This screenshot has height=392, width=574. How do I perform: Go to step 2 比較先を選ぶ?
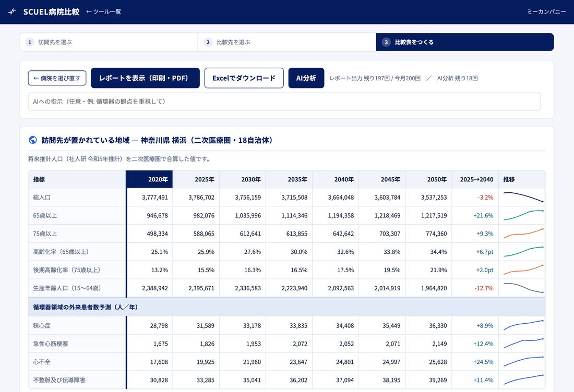click(286, 42)
